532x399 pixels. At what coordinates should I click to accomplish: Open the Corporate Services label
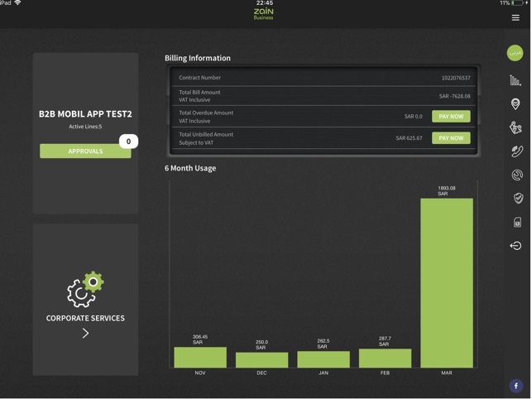[x=85, y=318]
